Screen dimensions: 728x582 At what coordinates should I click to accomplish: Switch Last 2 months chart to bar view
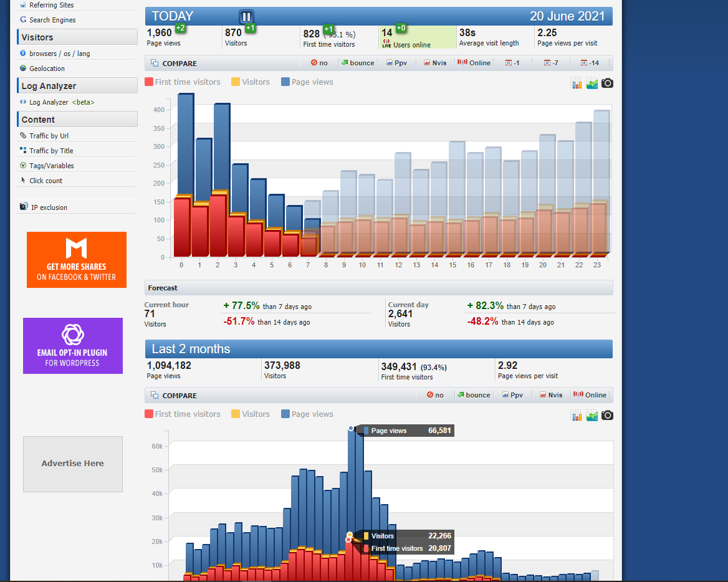(577, 416)
